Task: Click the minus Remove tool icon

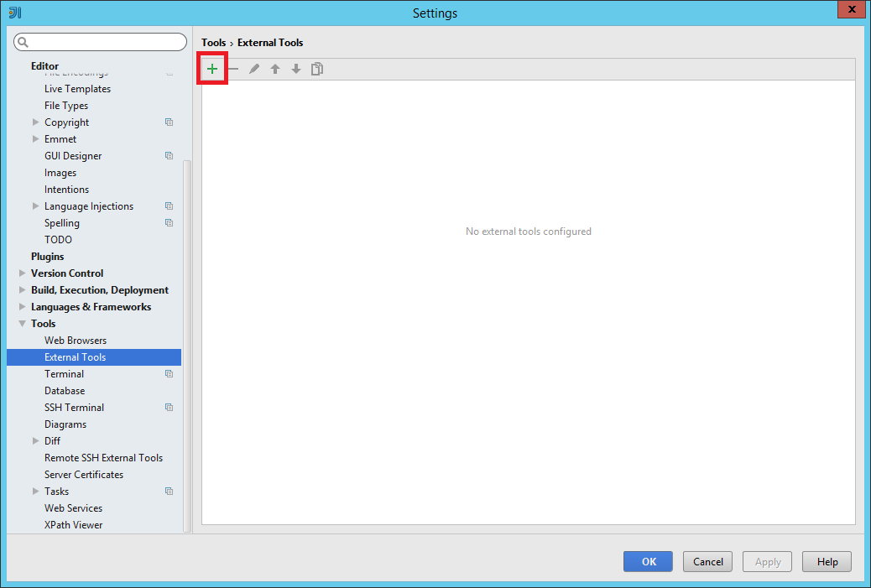Action: point(233,69)
